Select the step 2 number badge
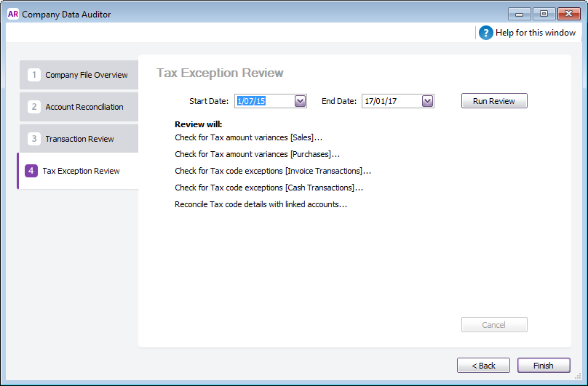Viewport: 588px width, 386px height. coord(33,107)
